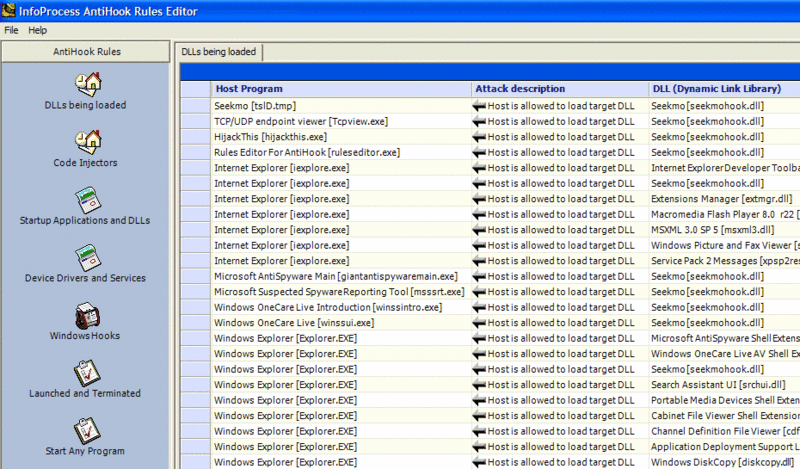800x469 pixels.
Task: Click the InfoProcess AntiHook title bar icon
Action: (x=9, y=10)
